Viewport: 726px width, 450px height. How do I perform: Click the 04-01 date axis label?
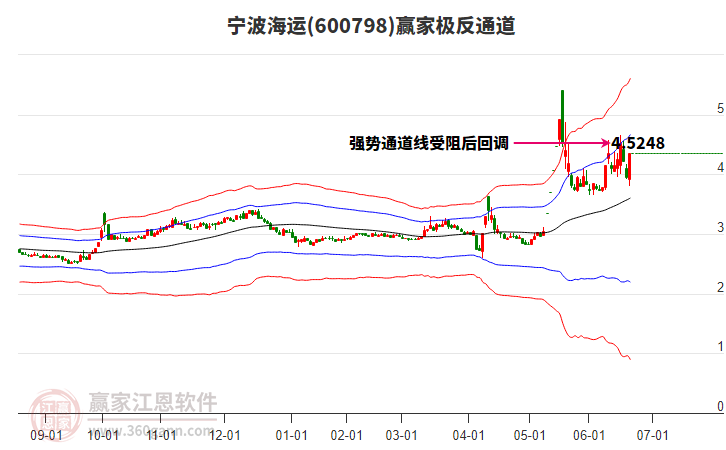click(x=469, y=435)
